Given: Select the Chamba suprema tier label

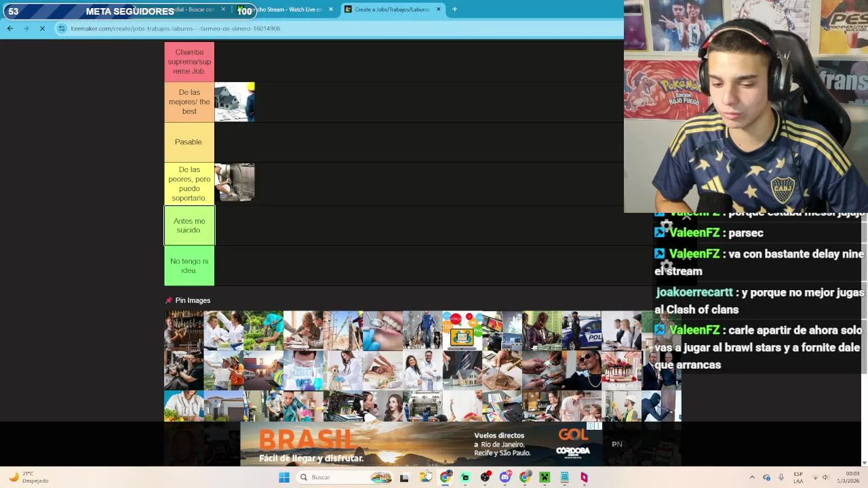Looking at the screenshot, I should (189, 62).
